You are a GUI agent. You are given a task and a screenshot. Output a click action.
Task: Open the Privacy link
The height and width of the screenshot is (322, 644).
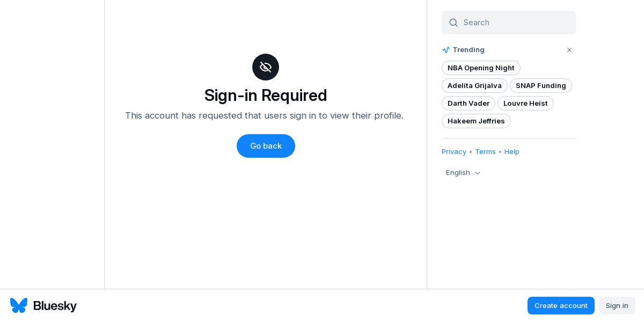pyautogui.click(x=454, y=152)
